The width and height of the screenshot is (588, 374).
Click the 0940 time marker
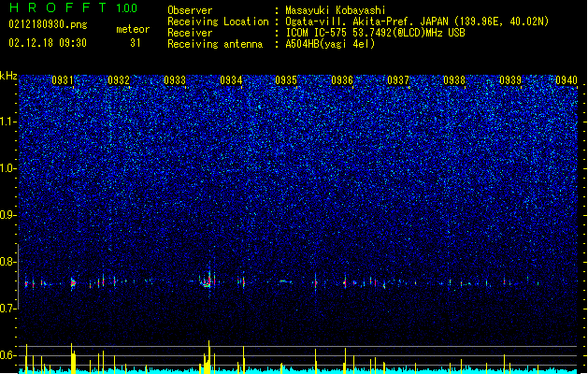[x=566, y=80]
